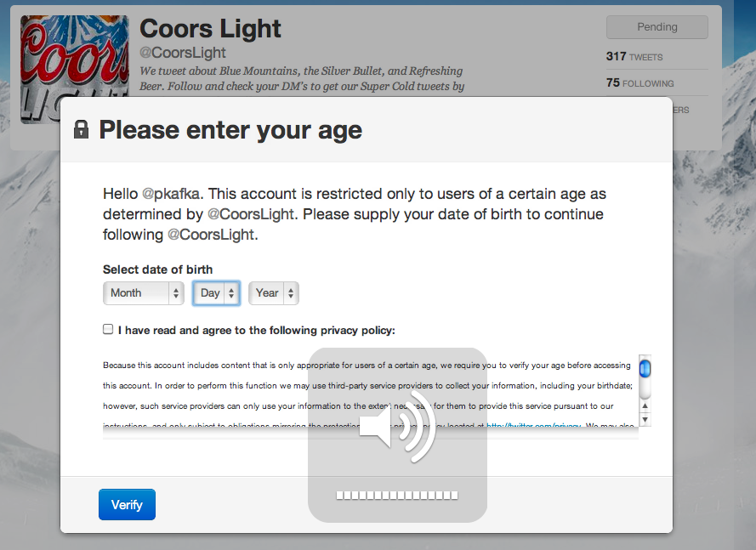The width and height of the screenshot is (756, 550).
Task: Click the 'I have read and agree' label
Action: [257, 330]
